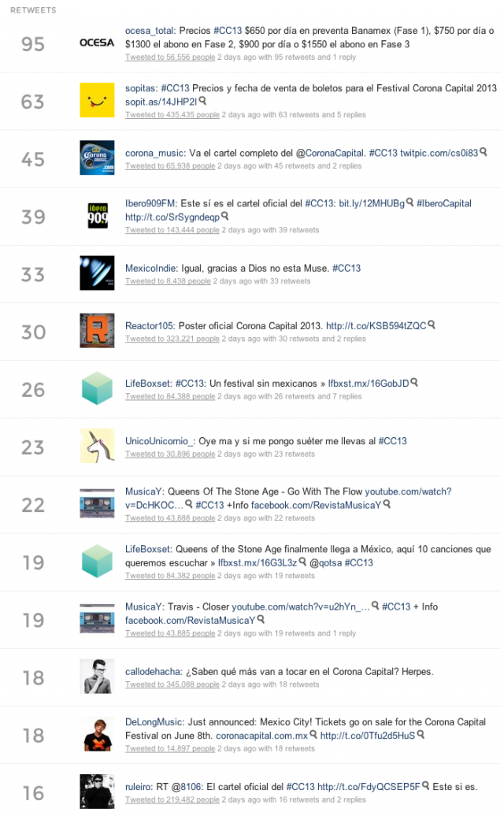Image resolution: width=504 pixels, height=816 pixels.
Task: Click the OCESA logo avatar
Action: (97, 43)
